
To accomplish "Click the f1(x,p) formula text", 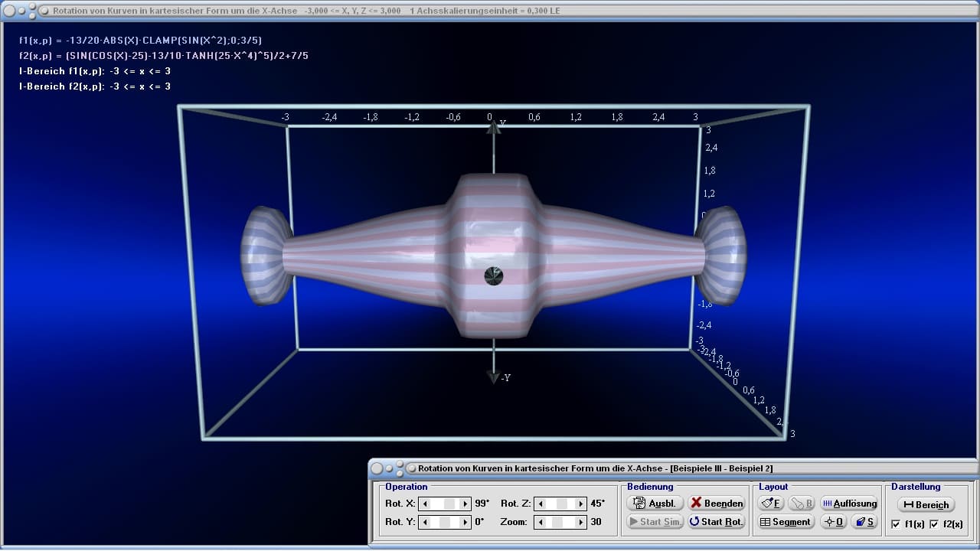I will click(141, 40).
